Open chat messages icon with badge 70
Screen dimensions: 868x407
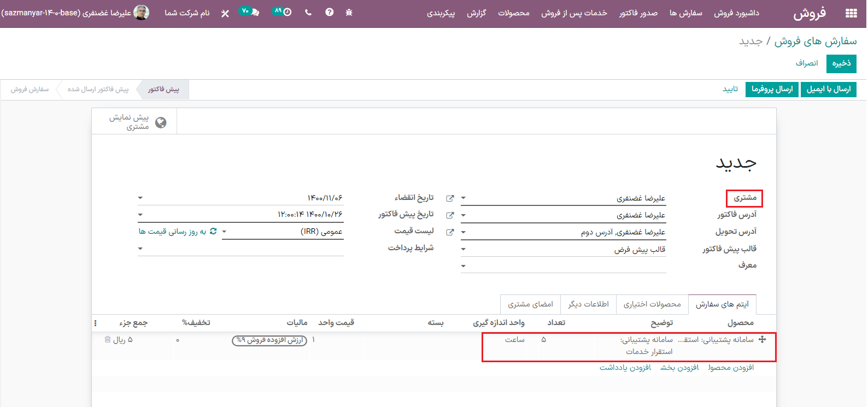point(249,12)
